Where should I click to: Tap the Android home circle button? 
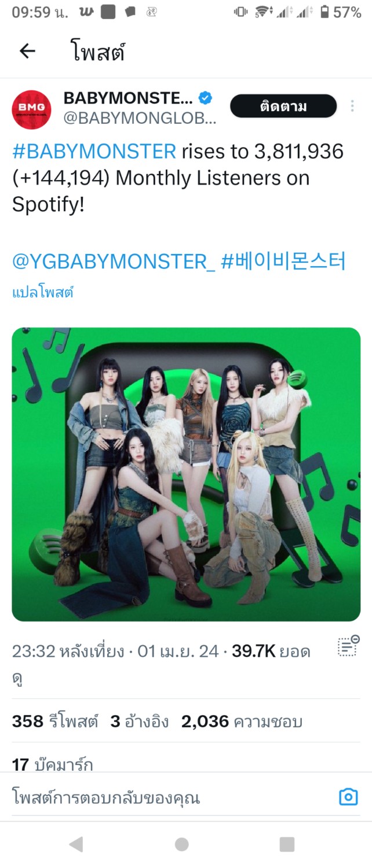(182, 844)
